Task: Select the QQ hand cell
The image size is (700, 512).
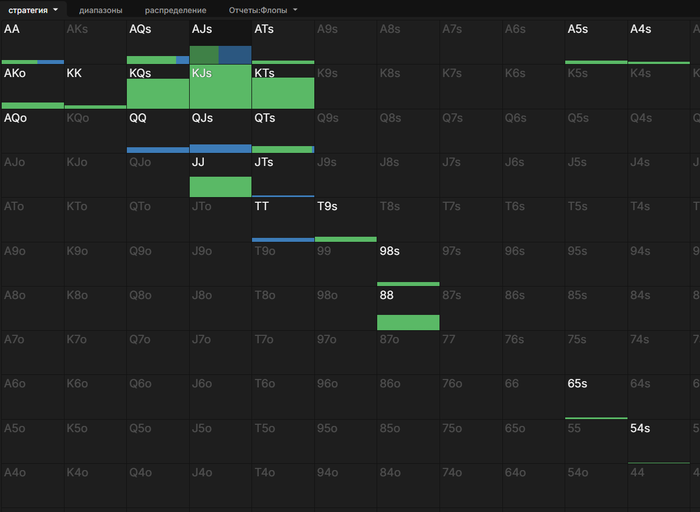Action: (158, 131)
